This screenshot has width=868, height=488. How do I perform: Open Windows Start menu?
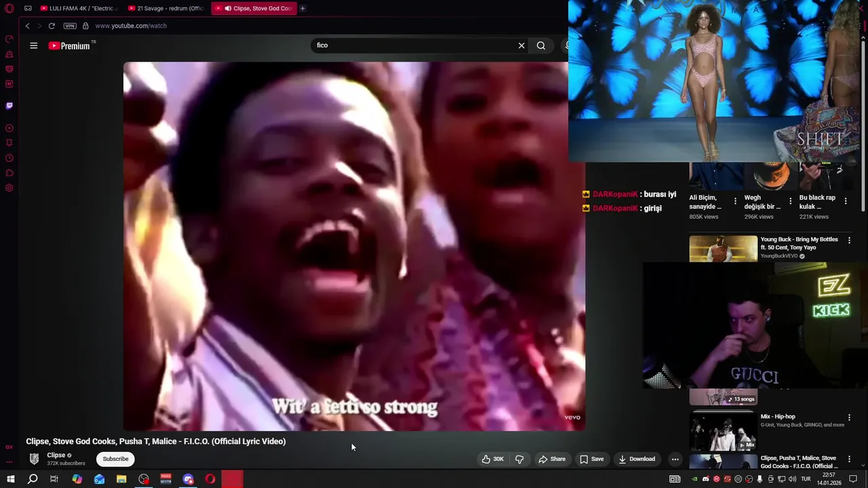coord(10,479)
